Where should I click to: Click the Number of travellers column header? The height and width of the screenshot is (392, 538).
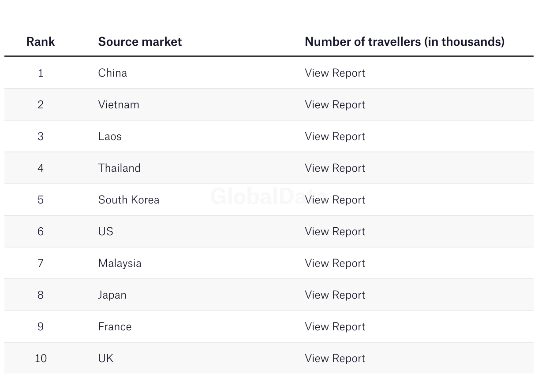(404, 42)
